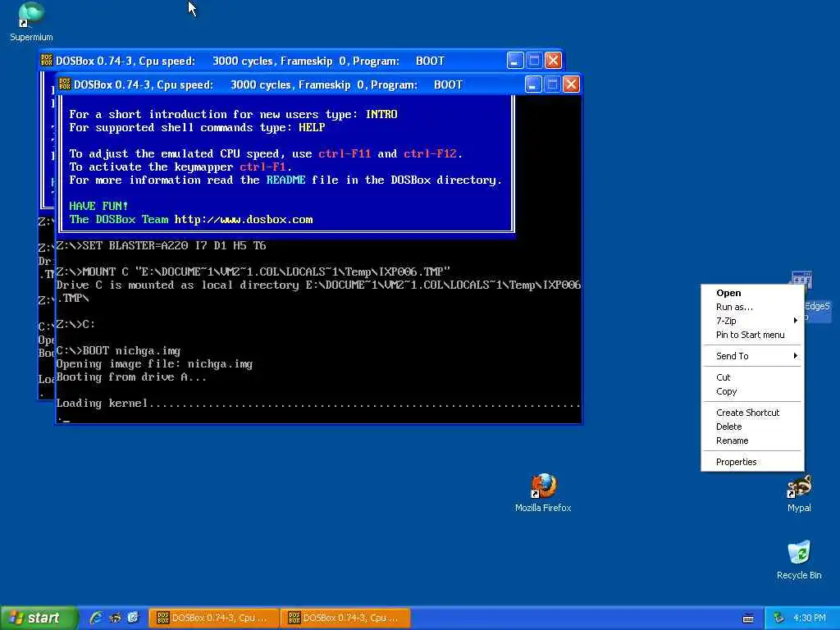Image resolution: width=840 pixels, height=630 pixels.
Task: Choose Delete in the context menu
Action: [752, 427]
